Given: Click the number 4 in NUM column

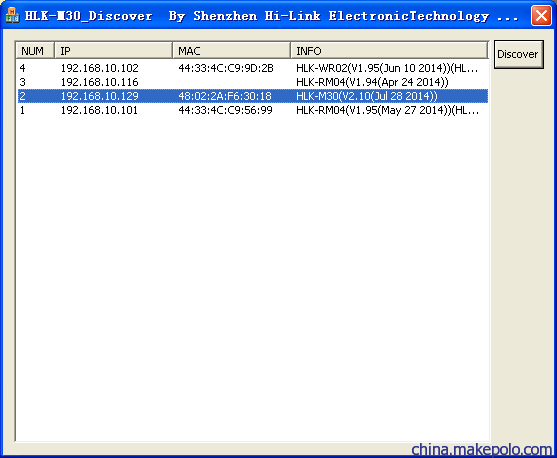Looking at the screenshot, I should coord(22,68).
